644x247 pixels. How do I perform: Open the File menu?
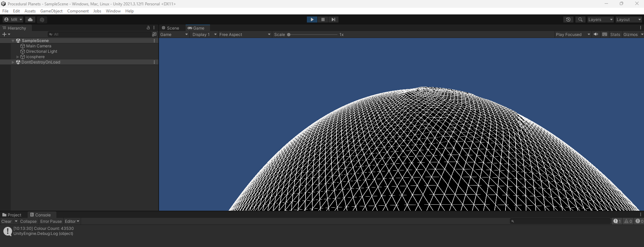pos(5,11)
